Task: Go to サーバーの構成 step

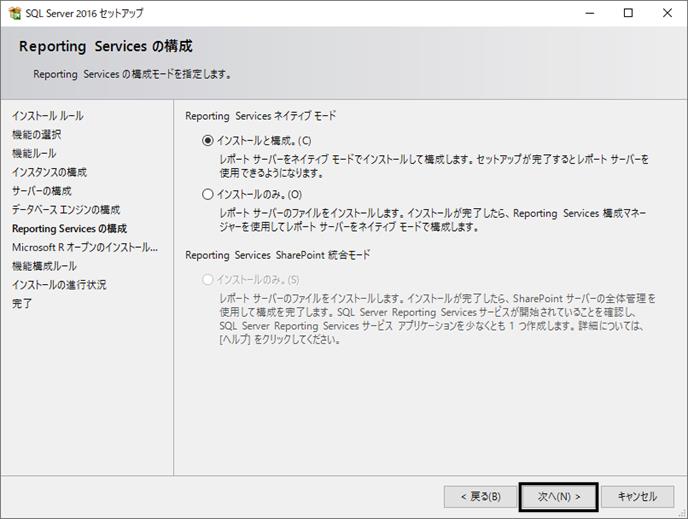Action: coord(42,191)
